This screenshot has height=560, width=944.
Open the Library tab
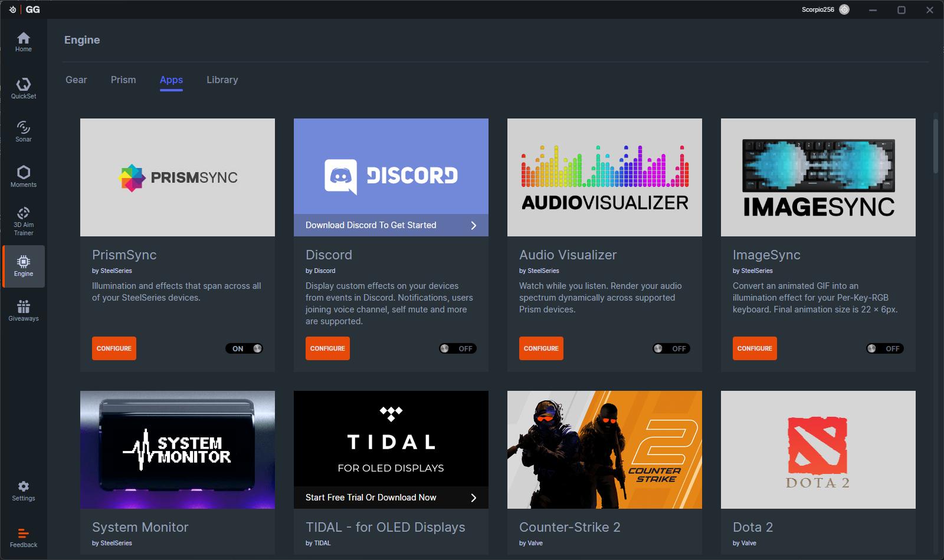pyautogui.click(x=222, y=80)
